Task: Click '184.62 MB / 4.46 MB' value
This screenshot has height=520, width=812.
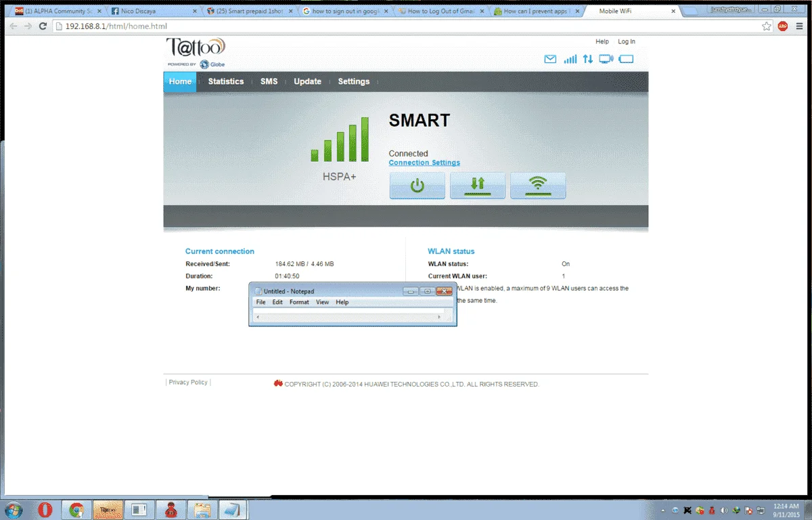Action: pos(304,264)
